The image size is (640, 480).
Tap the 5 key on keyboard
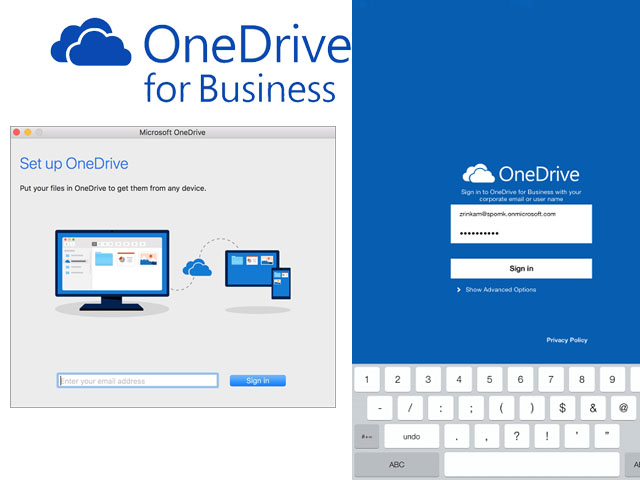489,379
